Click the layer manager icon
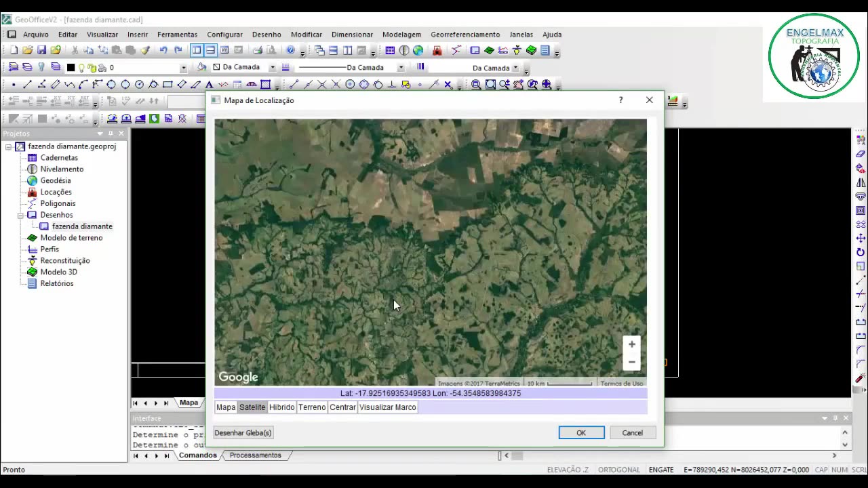Screen dimensions: 868x488 point(14,67)
